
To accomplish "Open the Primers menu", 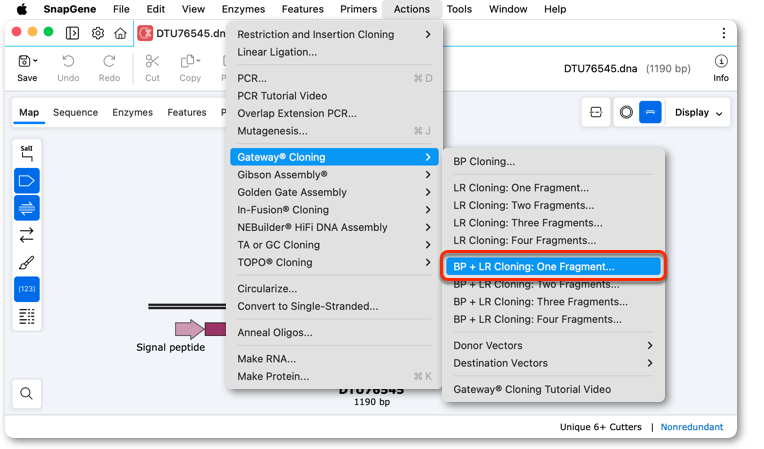I will (359, 9).
